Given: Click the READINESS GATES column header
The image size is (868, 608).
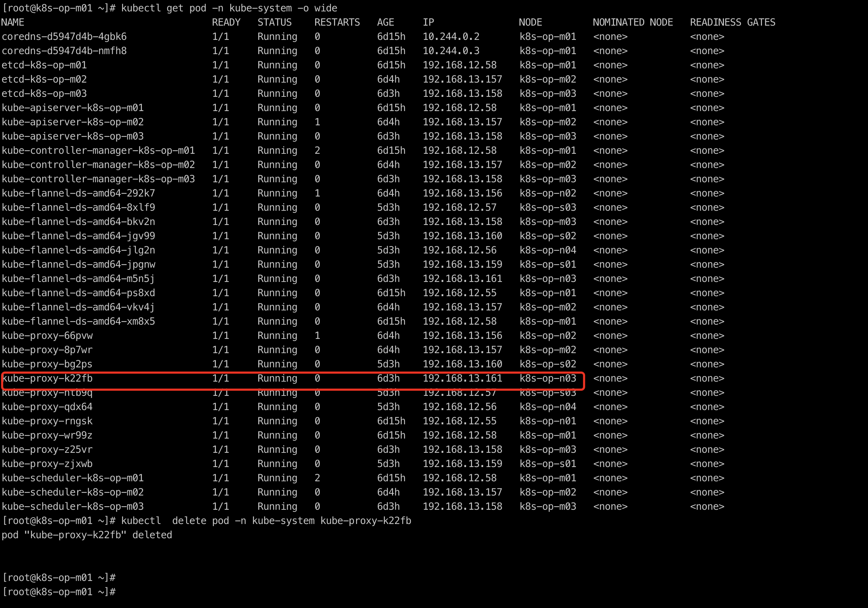Looking at the screenshot, I should click(733, 23).
